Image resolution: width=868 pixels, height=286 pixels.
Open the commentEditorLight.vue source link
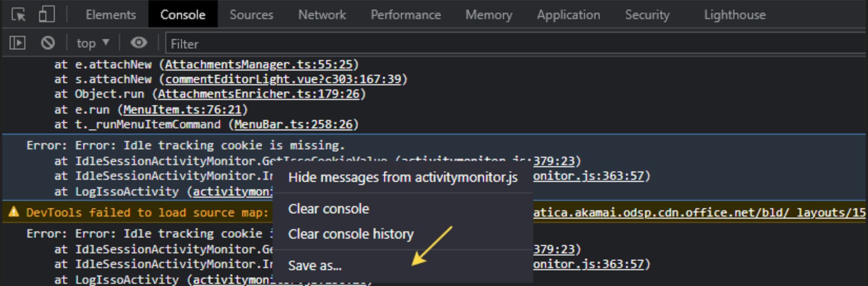point(283,80)
